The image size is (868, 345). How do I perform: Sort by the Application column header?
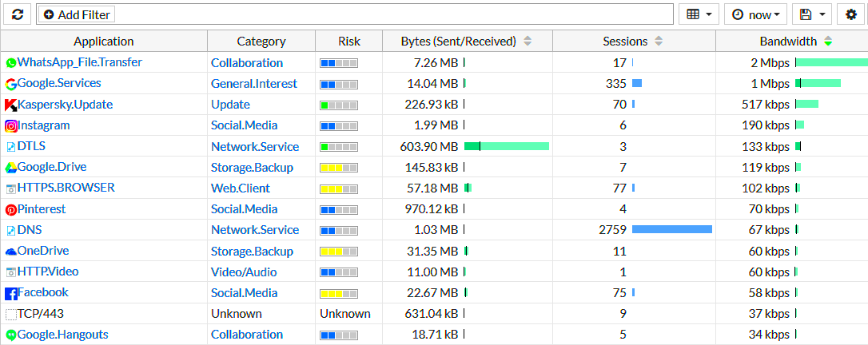(x=104, y=41)
